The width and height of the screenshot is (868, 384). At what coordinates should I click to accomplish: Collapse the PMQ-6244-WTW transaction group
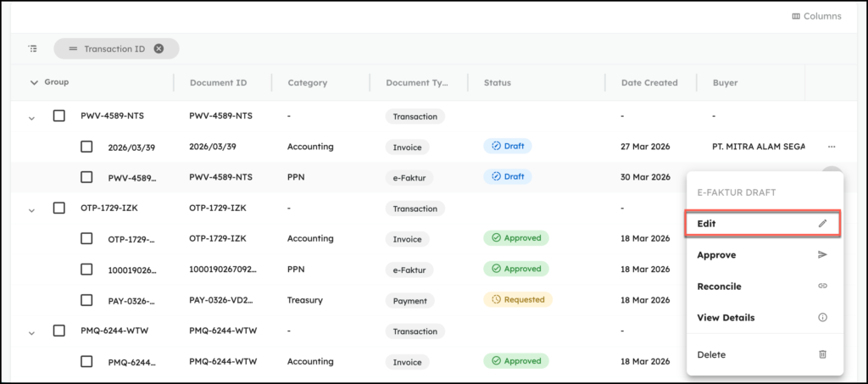click(x=32, y=333)
